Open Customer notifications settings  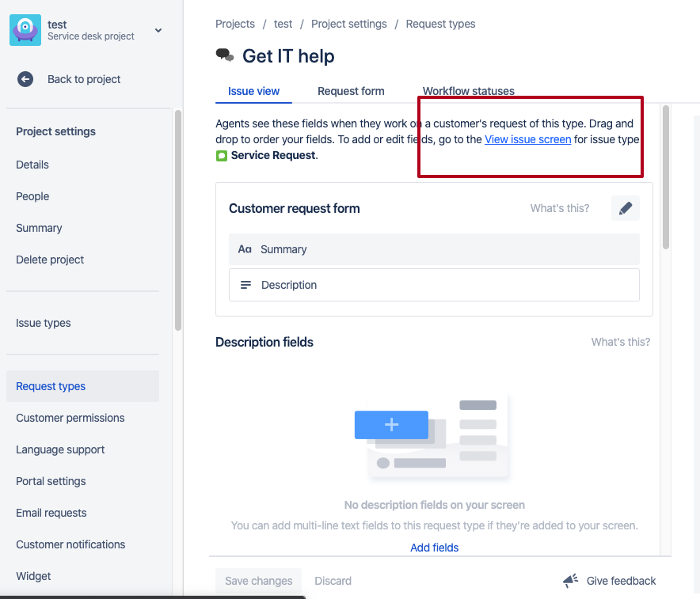tap(70, 544)
